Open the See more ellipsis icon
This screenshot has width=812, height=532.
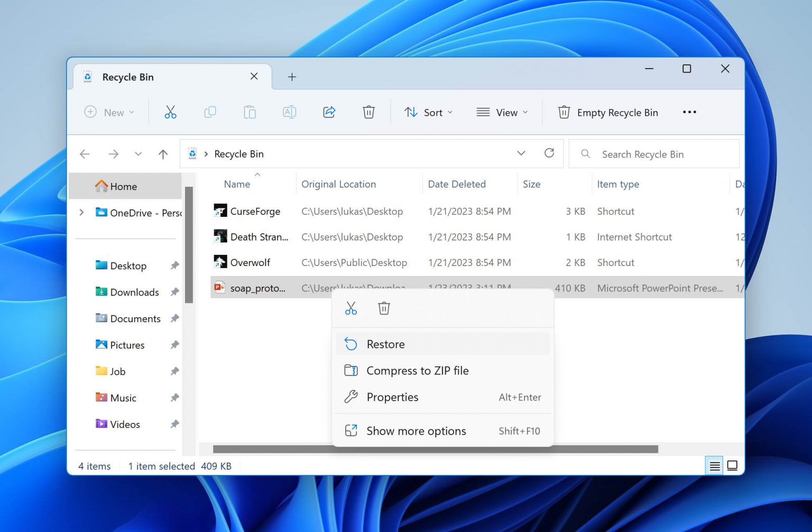click(689, 112)
